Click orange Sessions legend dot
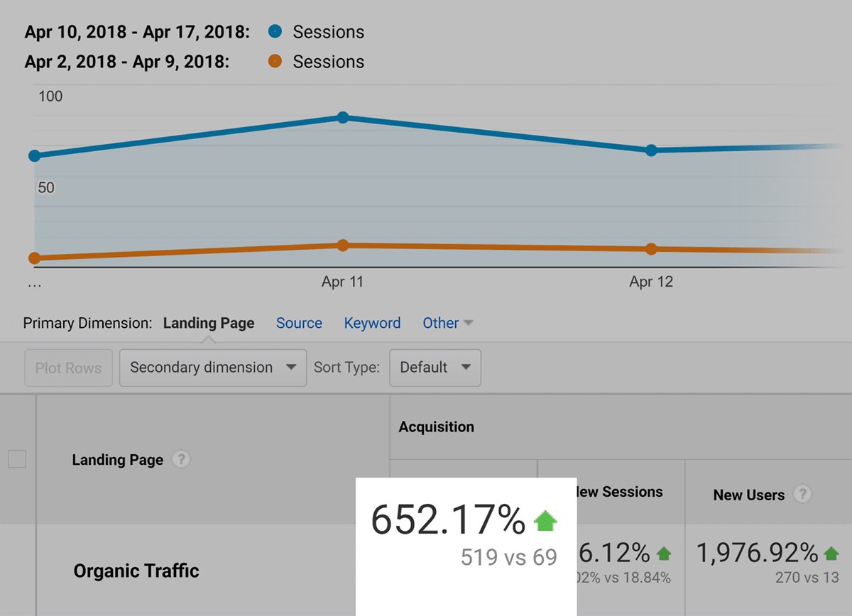Viewport: 852px width, 616px height. click(x=275, y=62)
